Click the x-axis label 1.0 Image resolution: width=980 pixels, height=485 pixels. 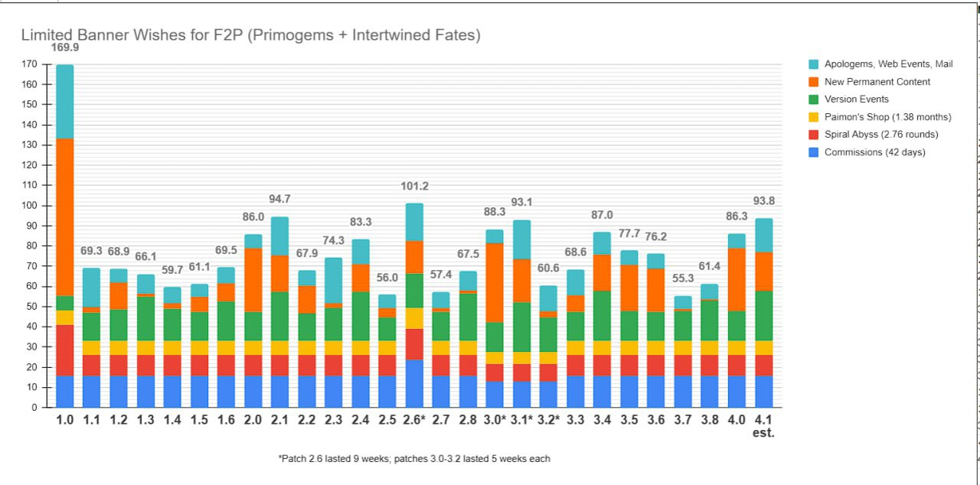[x=65, y=420]
